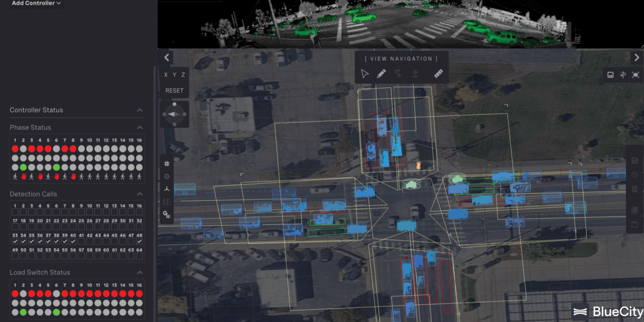The image size is (644, 322).
Task: Click the trash delete icon on right toolbar
Action: pyautogui.click(x=634, y=189)
